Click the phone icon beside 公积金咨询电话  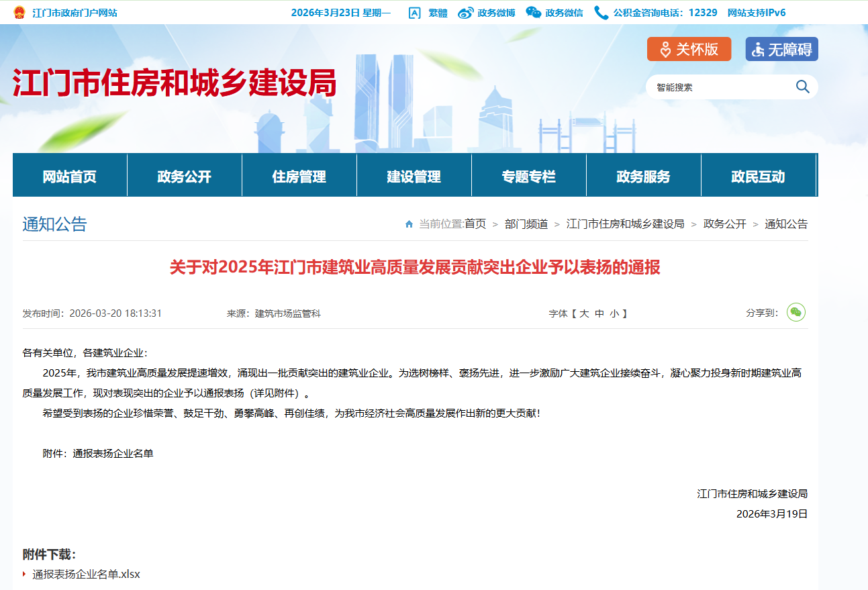[x=601, y=13]
